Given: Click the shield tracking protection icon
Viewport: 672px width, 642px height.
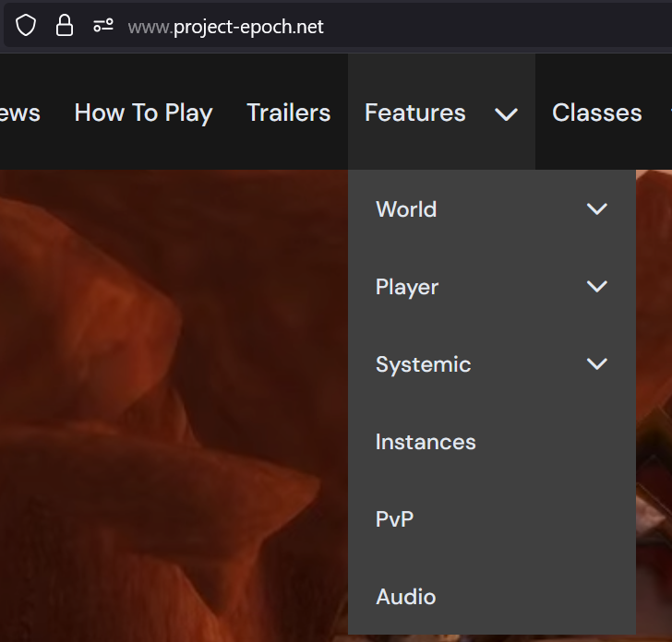Looking at the screenshot, I should (26, 26).
